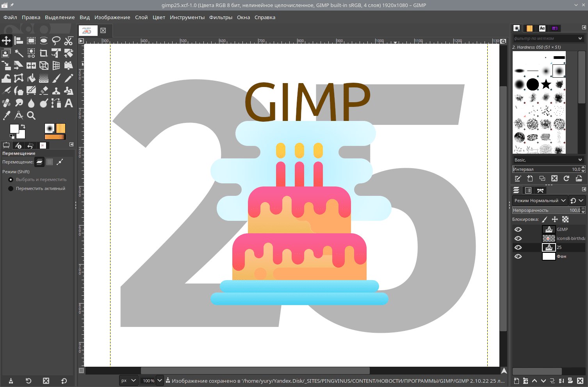
Task: Toggle lock pixels paintbrush icon
Action: (x=545, y=219)
